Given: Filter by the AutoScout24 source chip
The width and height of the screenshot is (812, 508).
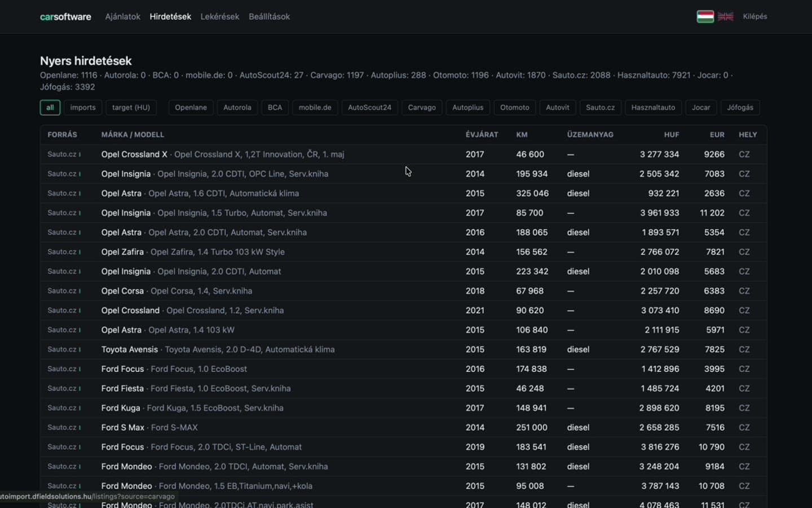Looking at the screenshot, I should coord(369,107).
